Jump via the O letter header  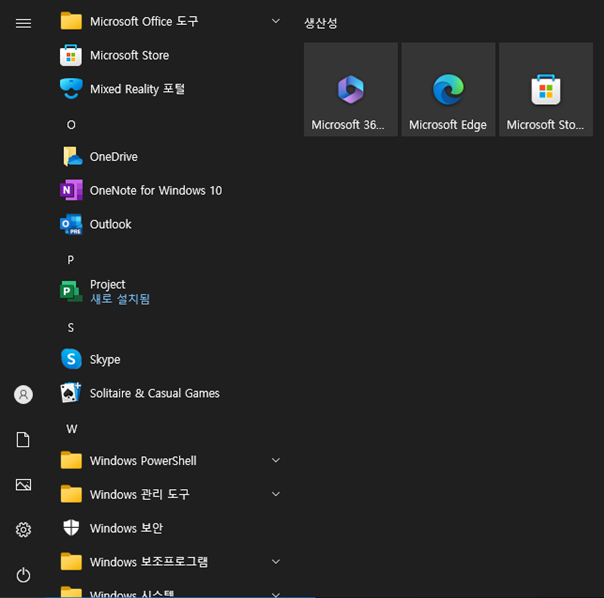click(x=71, y=125)
